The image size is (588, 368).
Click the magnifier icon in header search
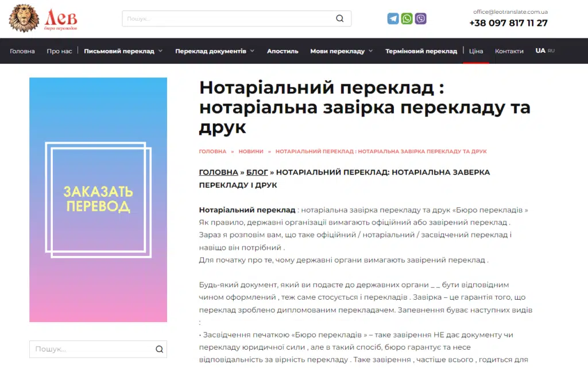[340, 18]
